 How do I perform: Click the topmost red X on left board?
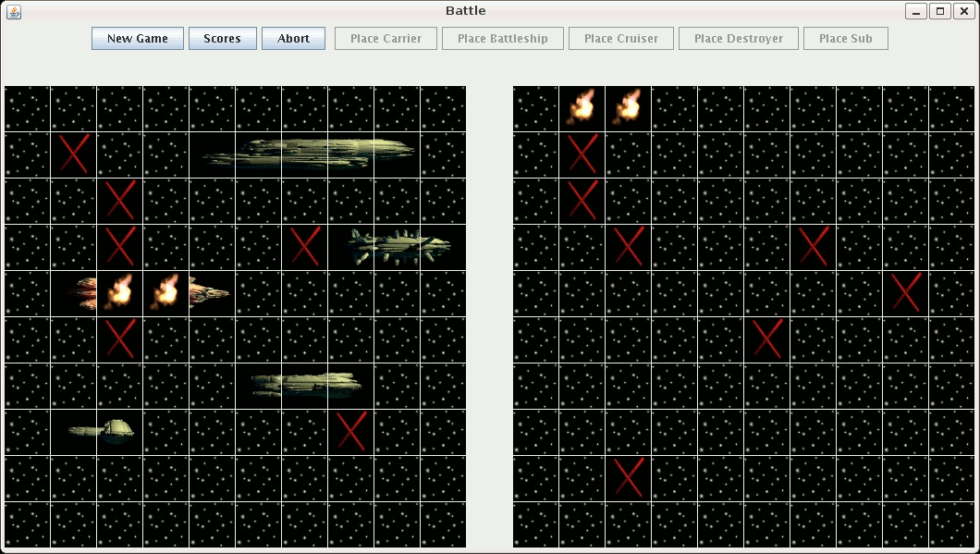coord(73,154)
